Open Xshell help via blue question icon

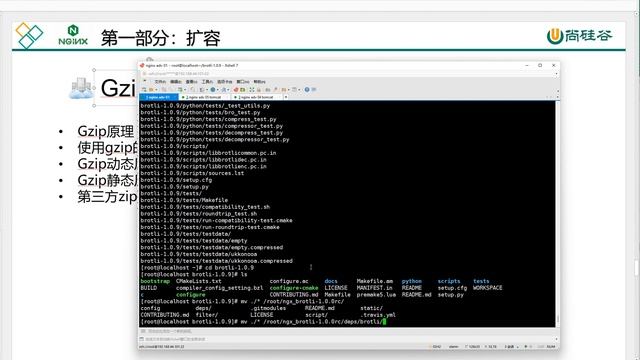(x=307, y=89)
